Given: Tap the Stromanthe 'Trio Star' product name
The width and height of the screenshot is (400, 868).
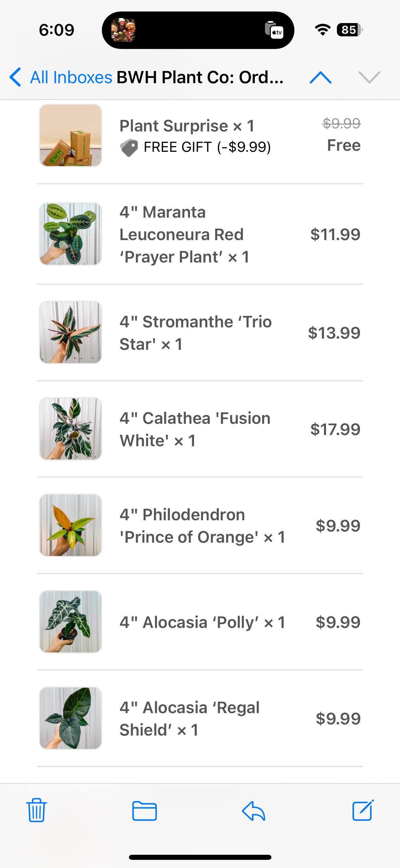Looking at the screenshot, I should [x=195, y=333].
